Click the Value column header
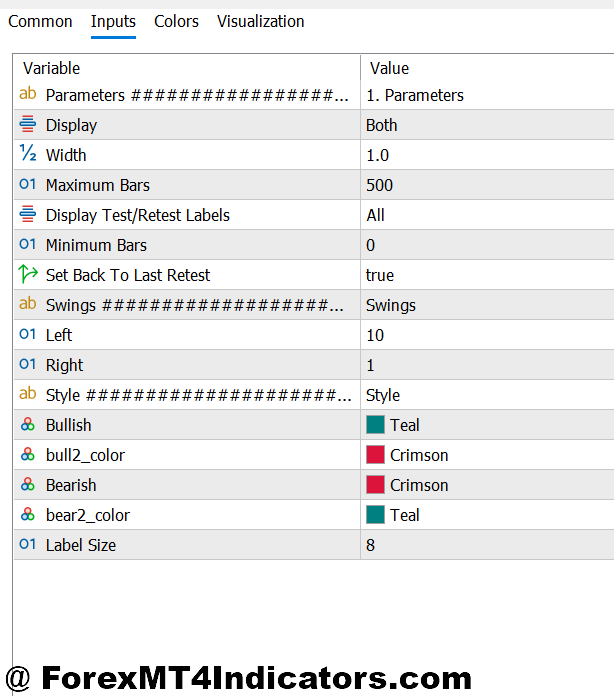614x696 pixels. (x=389, y=68)
